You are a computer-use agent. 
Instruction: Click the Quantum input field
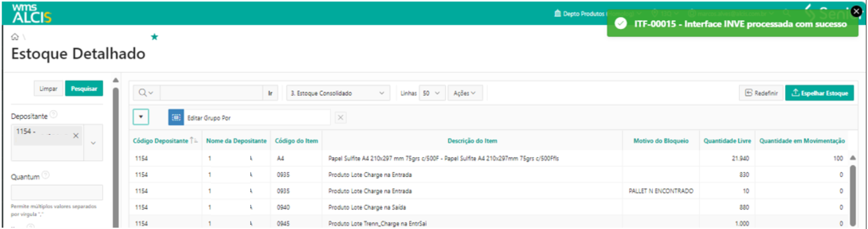point(57,192)
